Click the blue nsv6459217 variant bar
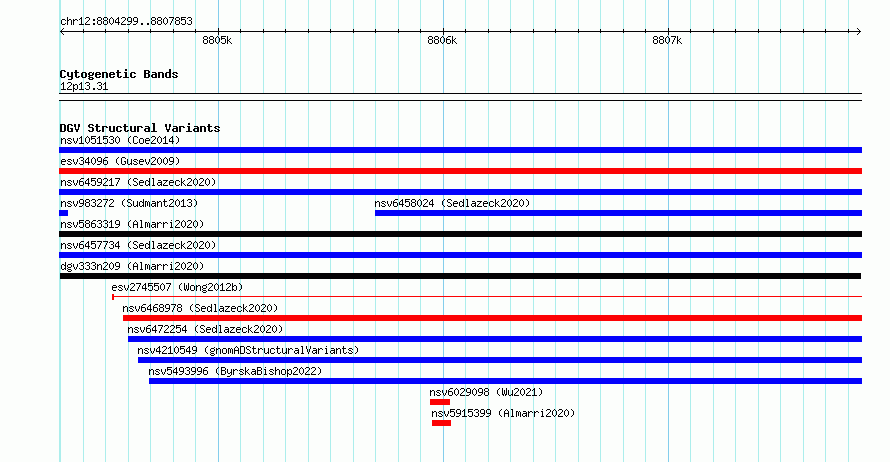The height and width of the screenshot is (462, 890). (x=460, y=192)
